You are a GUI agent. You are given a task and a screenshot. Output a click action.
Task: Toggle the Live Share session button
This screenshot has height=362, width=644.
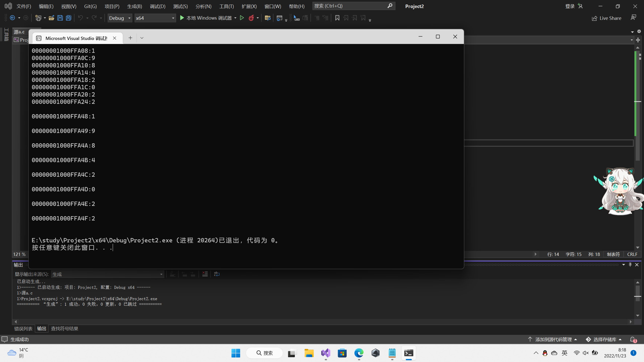(x=607, y=18)
